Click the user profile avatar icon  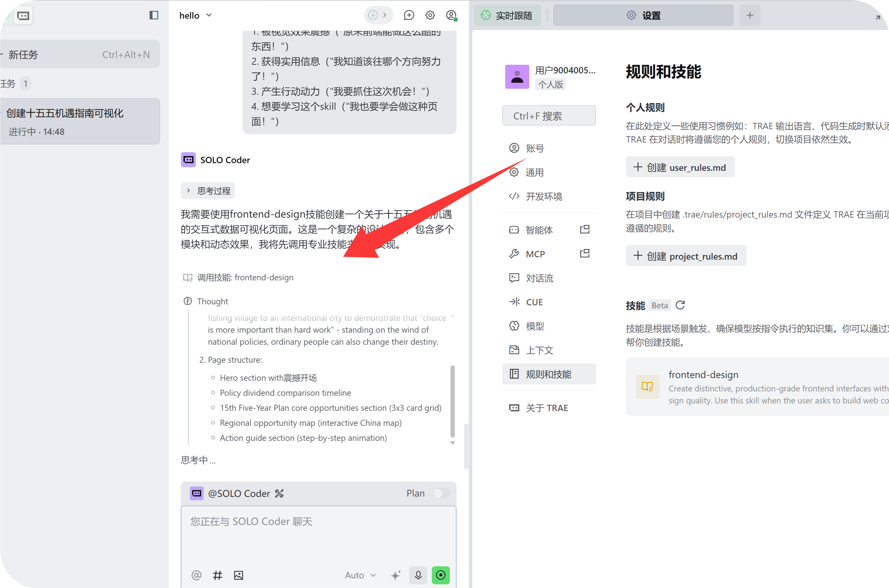tap(451, 15)
